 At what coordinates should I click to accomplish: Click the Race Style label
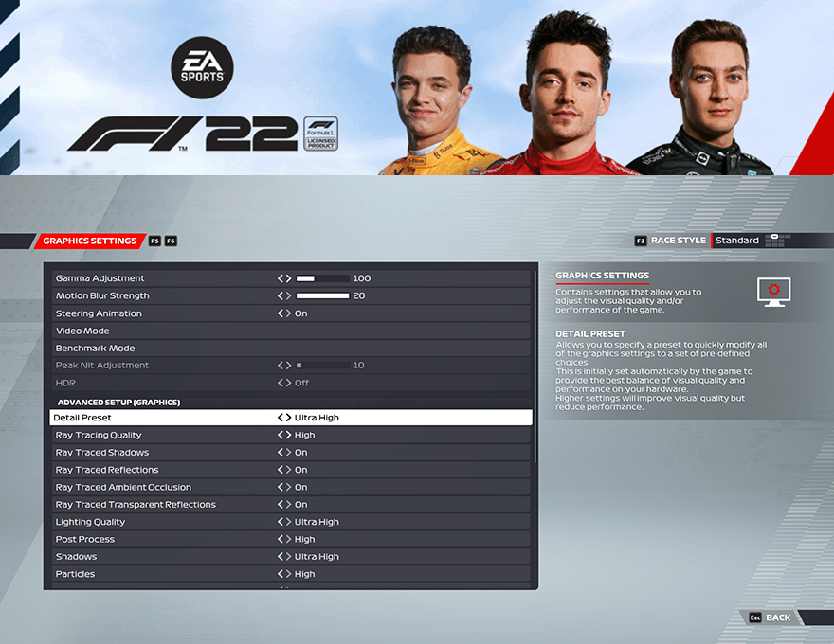(679, 241)
